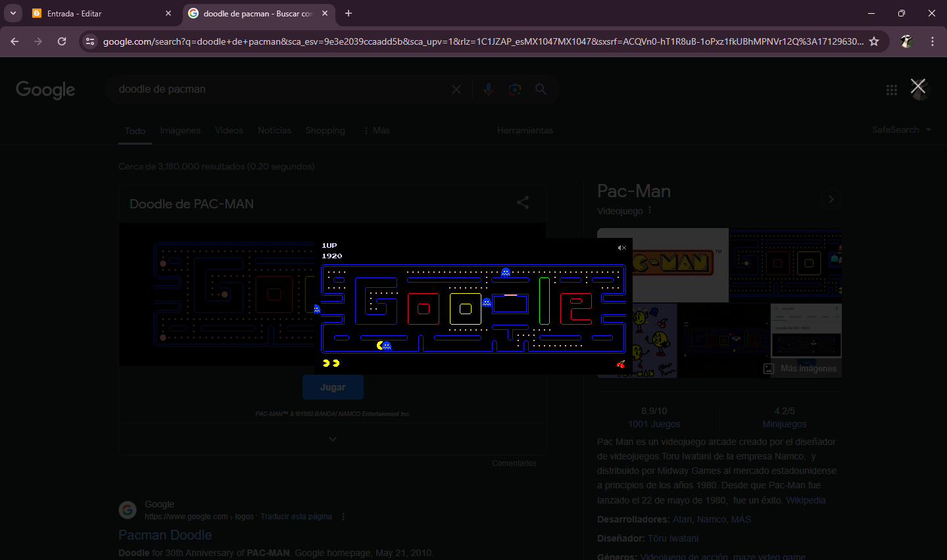
Task: Click the Google favicon in result
Action: 128,509
